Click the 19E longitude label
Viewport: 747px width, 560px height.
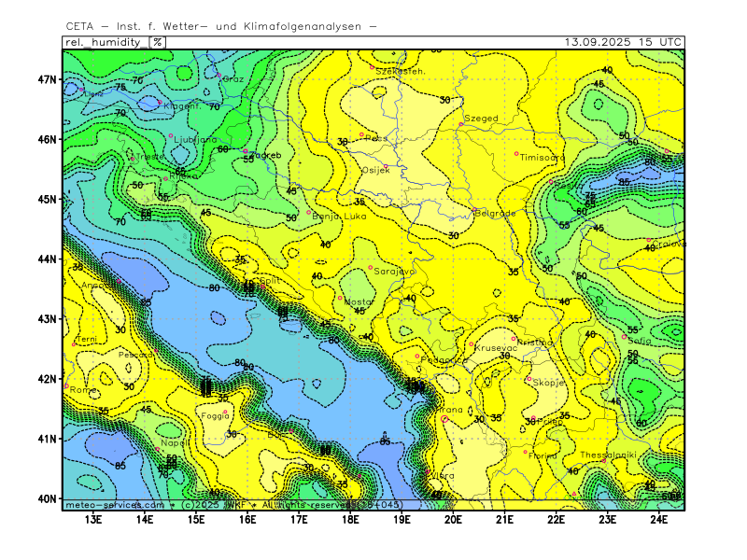tap(402, 519)
